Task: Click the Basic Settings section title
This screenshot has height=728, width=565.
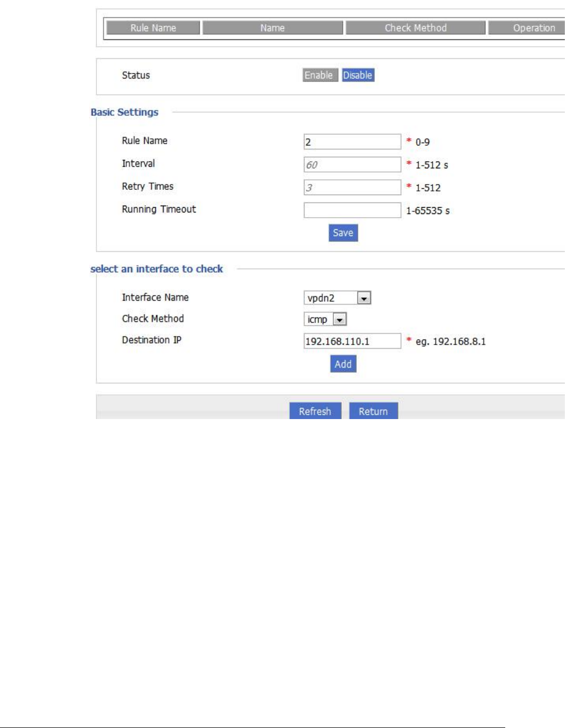Action: (124, 112)
